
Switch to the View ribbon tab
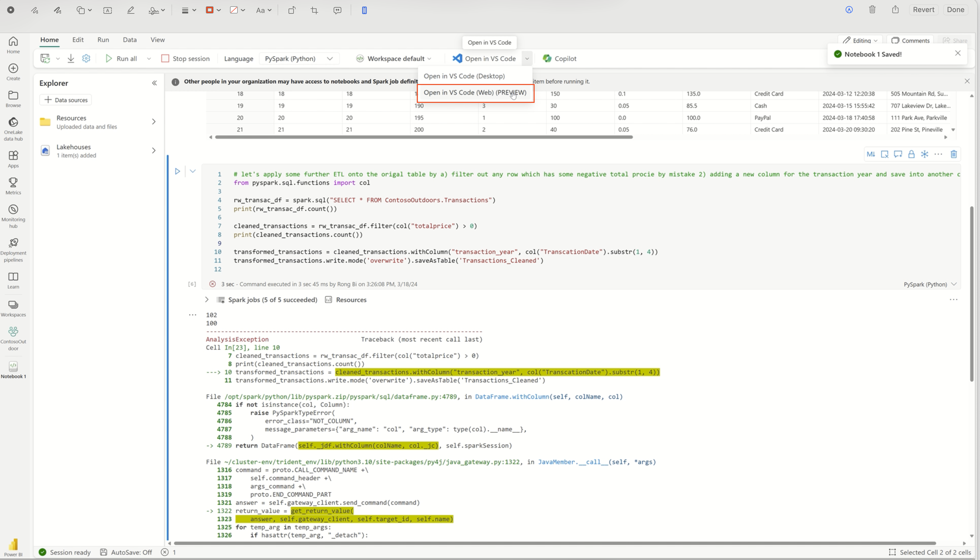[157, 40]
